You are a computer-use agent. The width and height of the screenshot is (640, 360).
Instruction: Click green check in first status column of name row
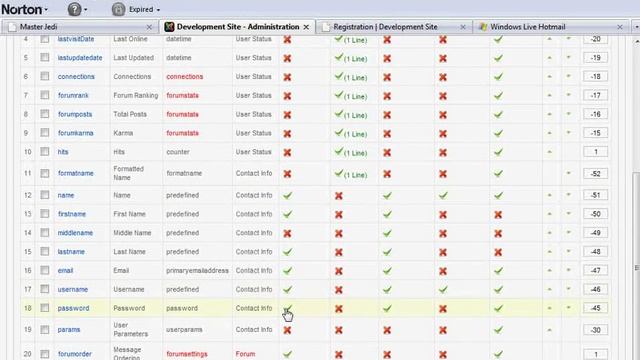click(x=287, y=196)
